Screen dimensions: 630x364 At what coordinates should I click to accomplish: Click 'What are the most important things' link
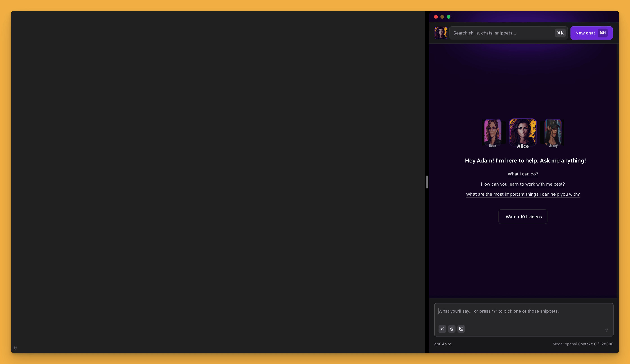pos(523,194)
